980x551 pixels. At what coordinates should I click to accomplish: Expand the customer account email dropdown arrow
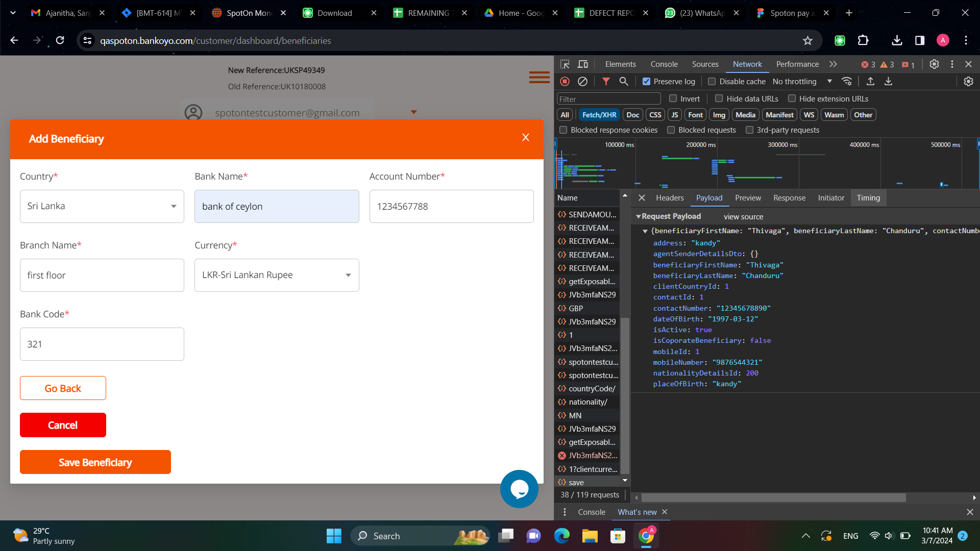pos(414,112)
